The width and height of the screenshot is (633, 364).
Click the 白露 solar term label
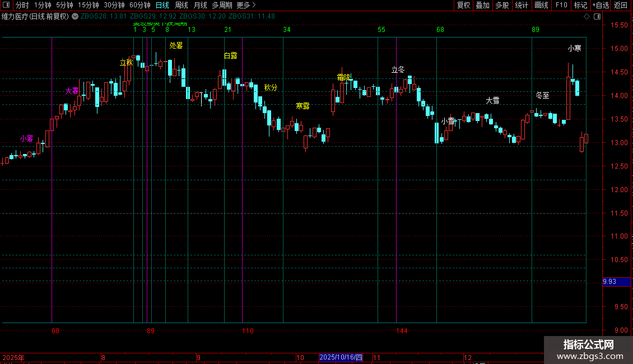coord(230,55)
